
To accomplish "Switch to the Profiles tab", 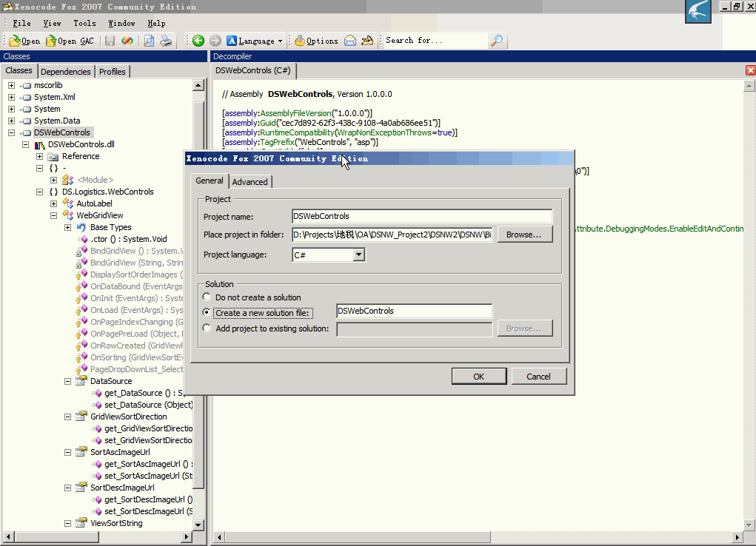I will [113, 72].
